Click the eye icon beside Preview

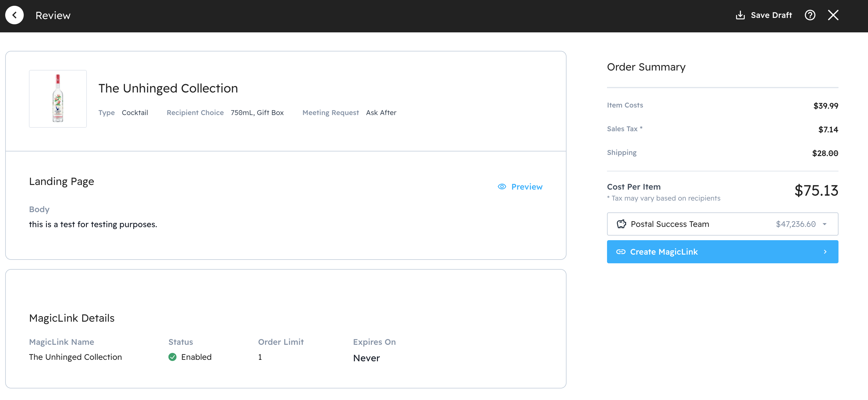[x=502, y=186]
